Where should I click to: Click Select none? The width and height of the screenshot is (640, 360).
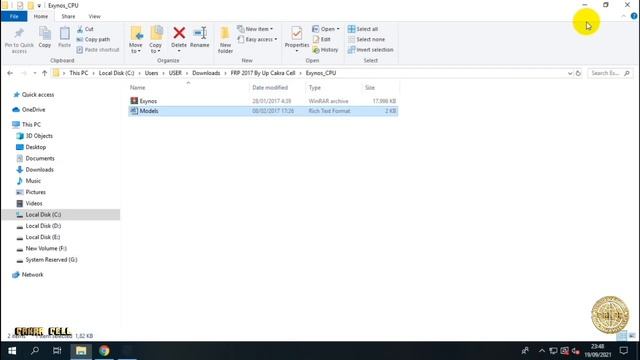click(x=366, y=39)
